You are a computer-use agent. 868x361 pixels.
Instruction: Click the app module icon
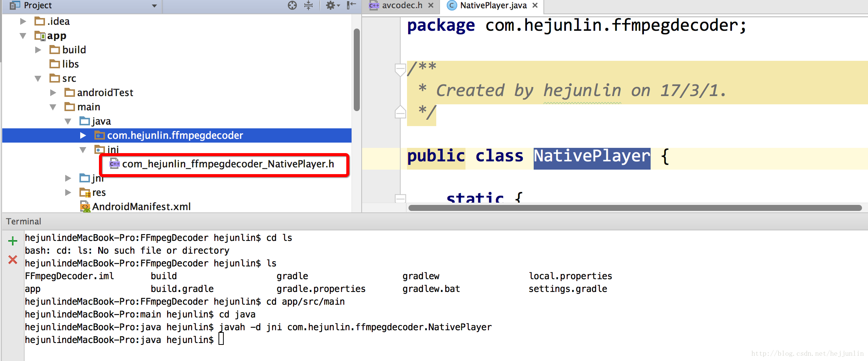(x=40, y=36)
